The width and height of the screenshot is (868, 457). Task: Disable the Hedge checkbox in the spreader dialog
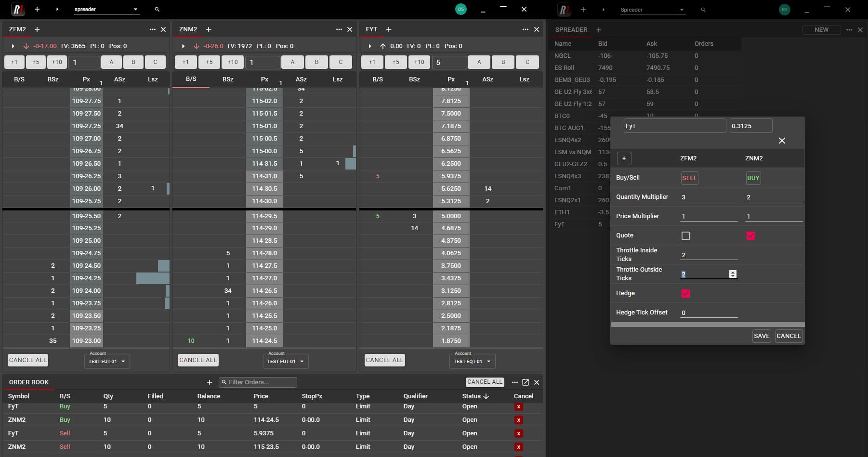[686, 294]
